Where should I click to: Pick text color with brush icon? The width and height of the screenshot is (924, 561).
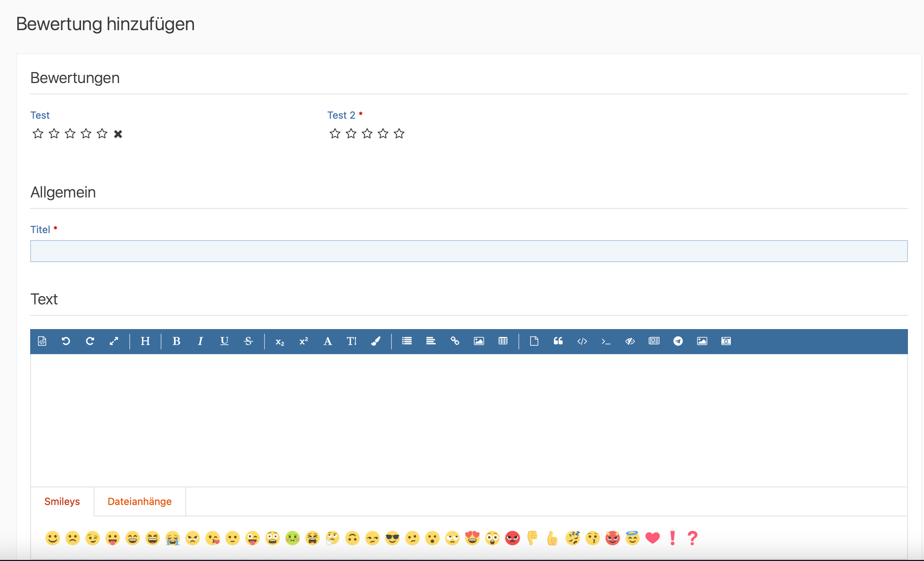pos(375,341)
